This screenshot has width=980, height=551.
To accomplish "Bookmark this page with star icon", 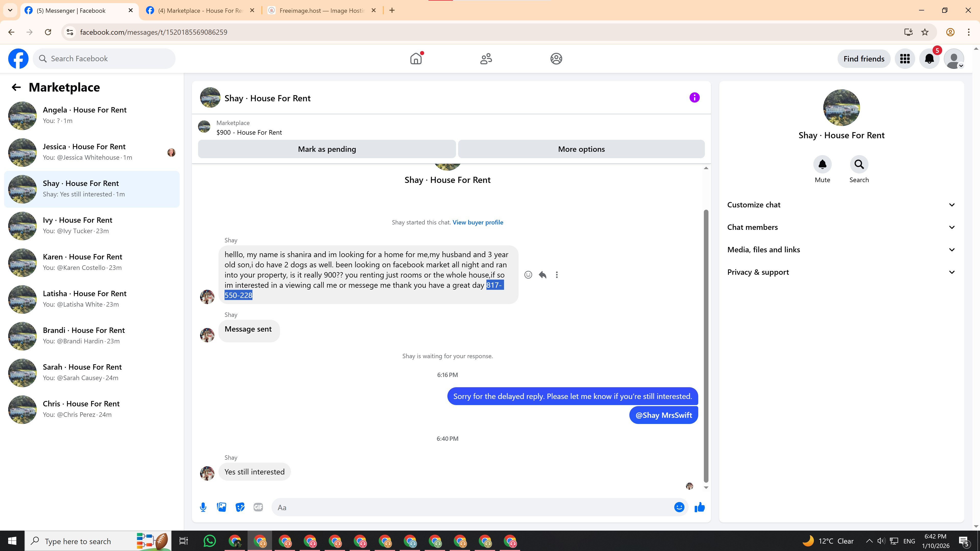I will click(x=925, y=32).
